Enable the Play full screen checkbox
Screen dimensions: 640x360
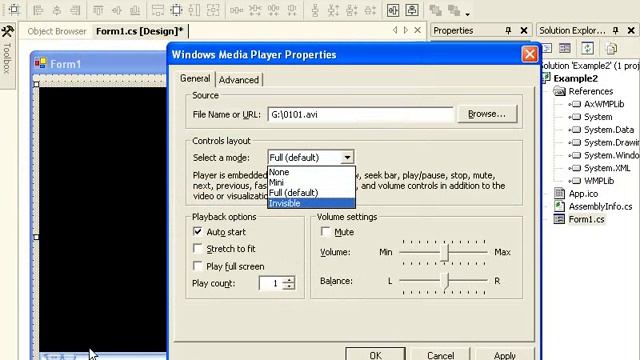coord(198,266)
